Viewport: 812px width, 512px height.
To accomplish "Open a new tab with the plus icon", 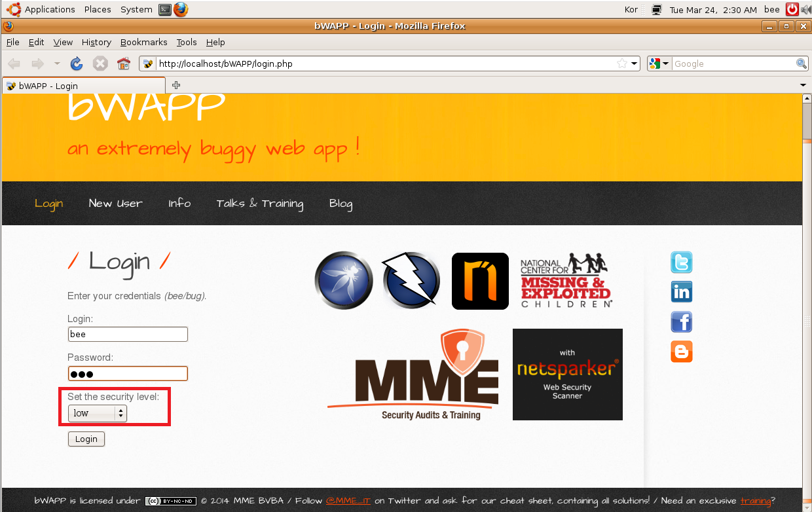I will click(175, 85).
